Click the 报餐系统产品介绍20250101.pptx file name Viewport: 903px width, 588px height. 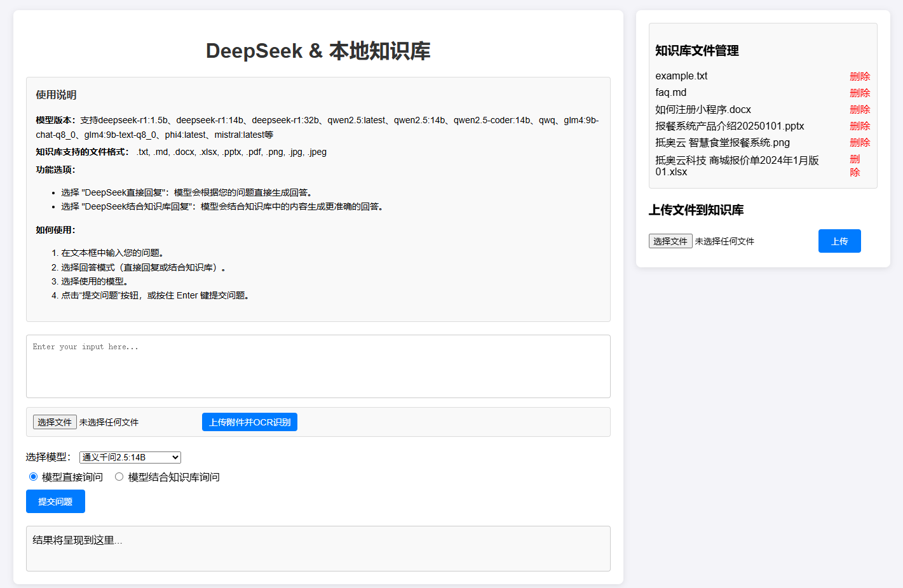click(x=730, y=126)
